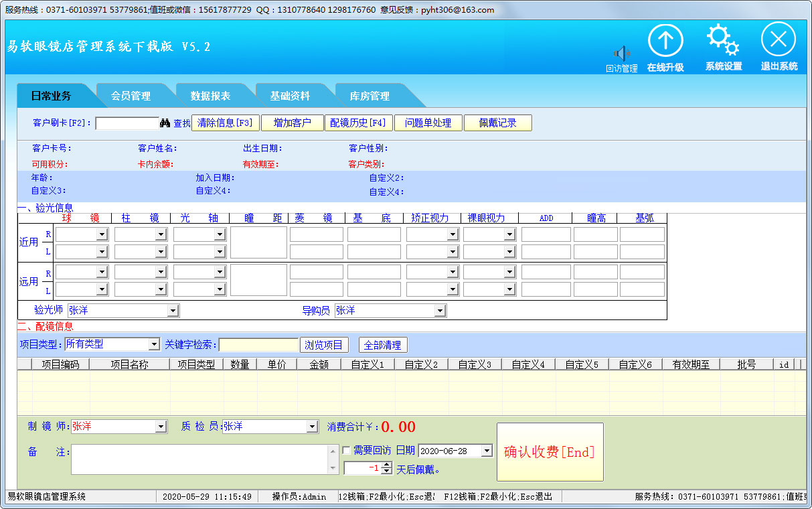812x509 pixels.
Task: Open 配镜历史[F4] button
Action: pyautogui.click(x=359, y=123)
